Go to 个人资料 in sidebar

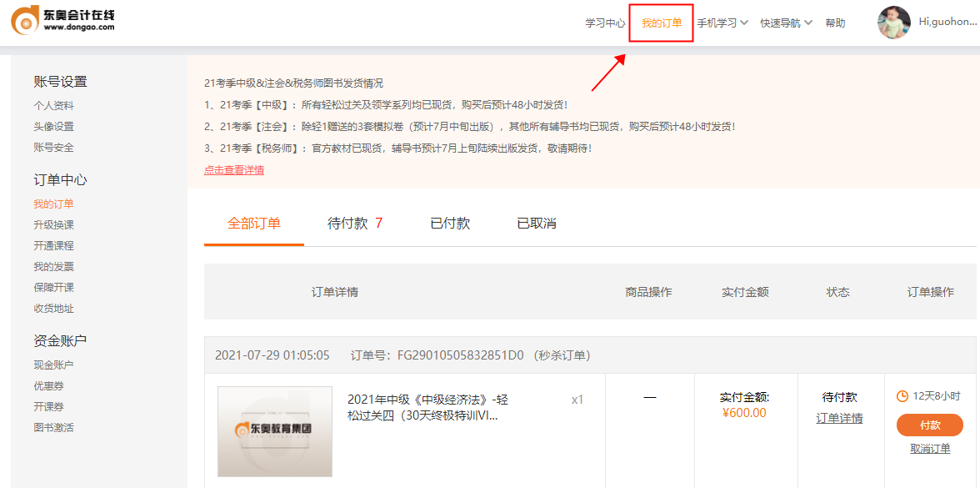click(x=53, y=106)
